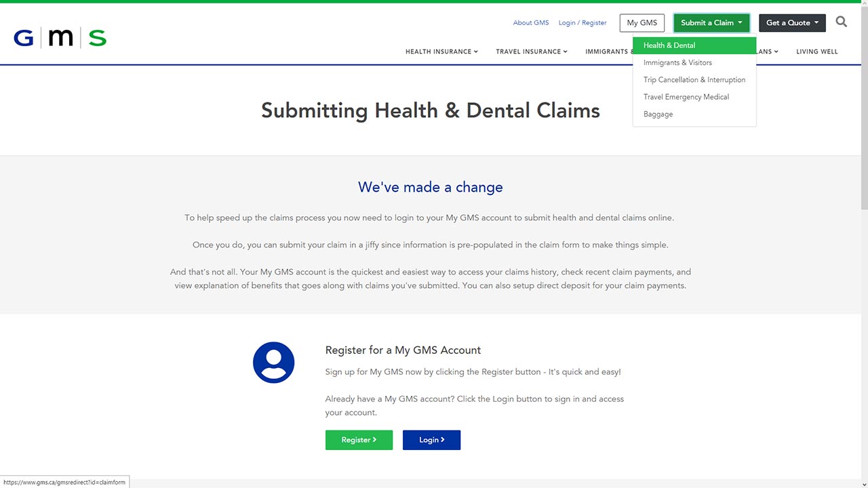Image resolution: width=868 pixels, height=488 pixels.
Task: Expand the Travel Insurance menu
Action: (532, 52)
